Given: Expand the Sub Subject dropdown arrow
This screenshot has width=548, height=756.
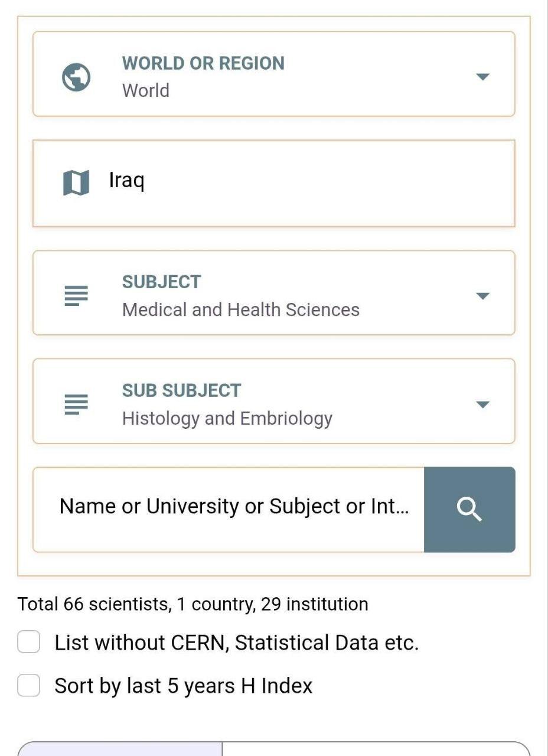Looking at the screenshot, I should [x=482, y=405].
